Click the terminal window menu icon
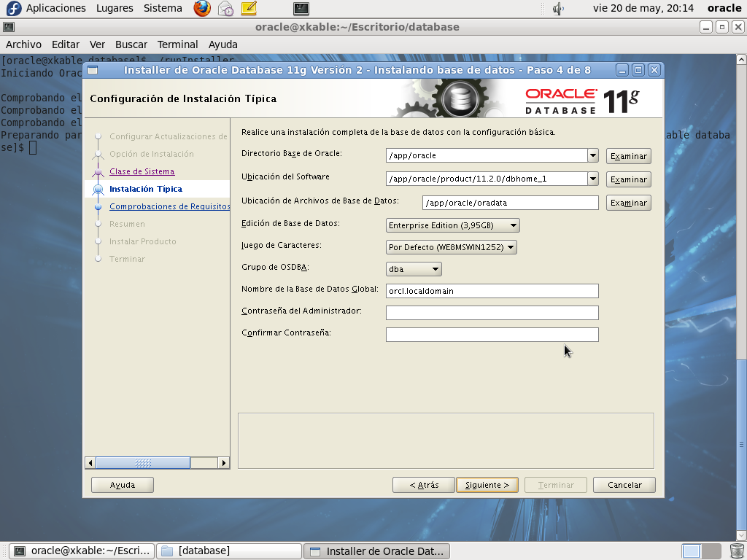This screenshot has width=747, height=560. (9, 27)
